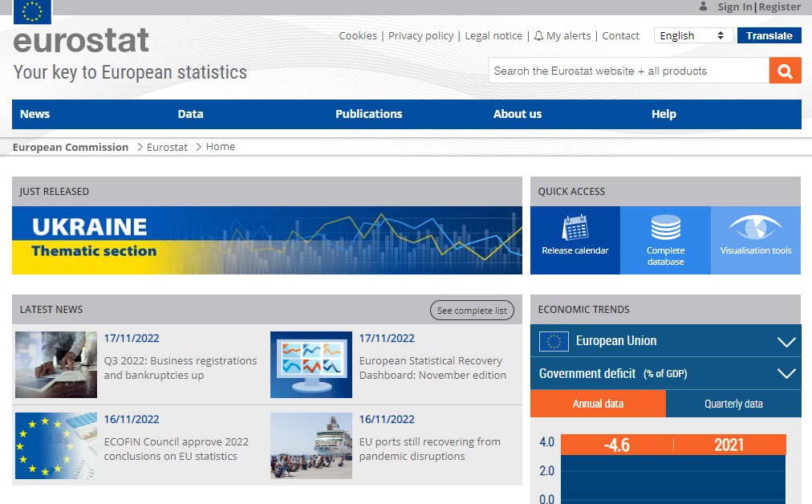The image size is (812, 504).
Task: Click the search magnifier icon
Action: [x=784, y=71]
